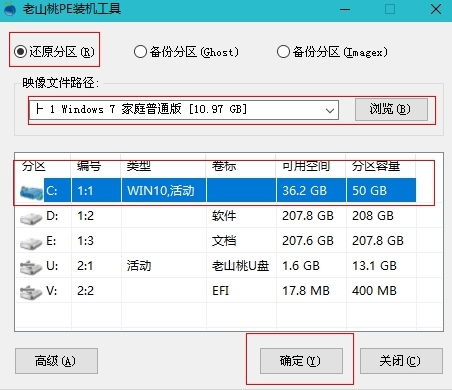This screenshot has height=390, width=452.
Task: Open 高级 (A) advanced options
Action: click(56, 361)
